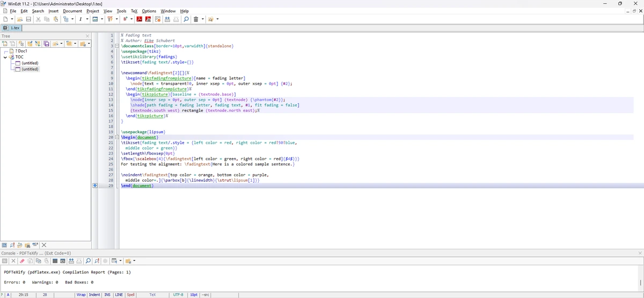This screenshot has height=298, width=644.
Task: Click line number 19 in the gutter
Action: coord(110,132)
